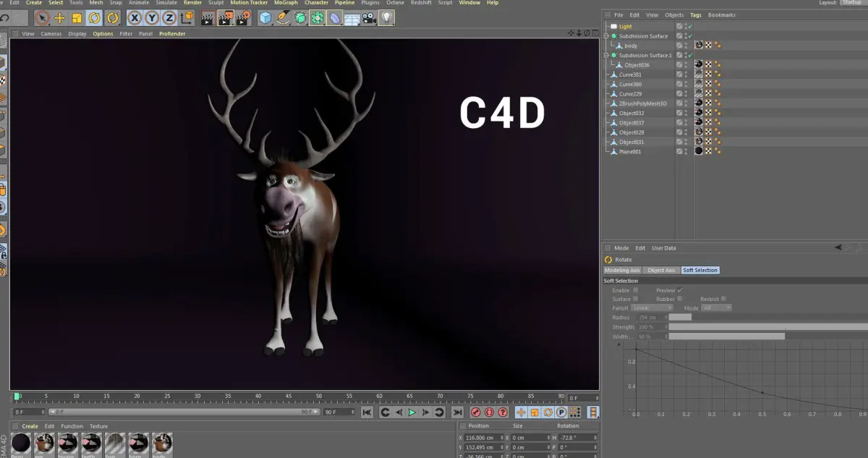Screen dimensions: 868x458
Task: Open the viewport ProRender menu
Action: [x=171, y=33]
